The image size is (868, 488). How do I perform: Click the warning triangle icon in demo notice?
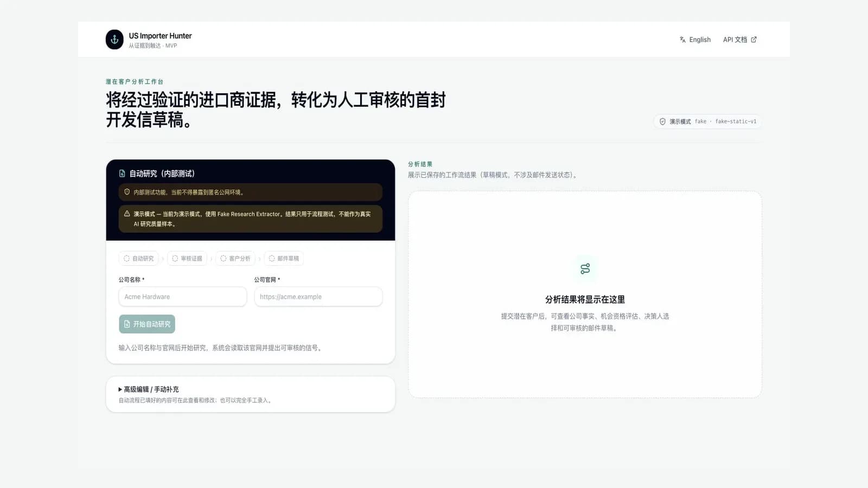(127, 214)
